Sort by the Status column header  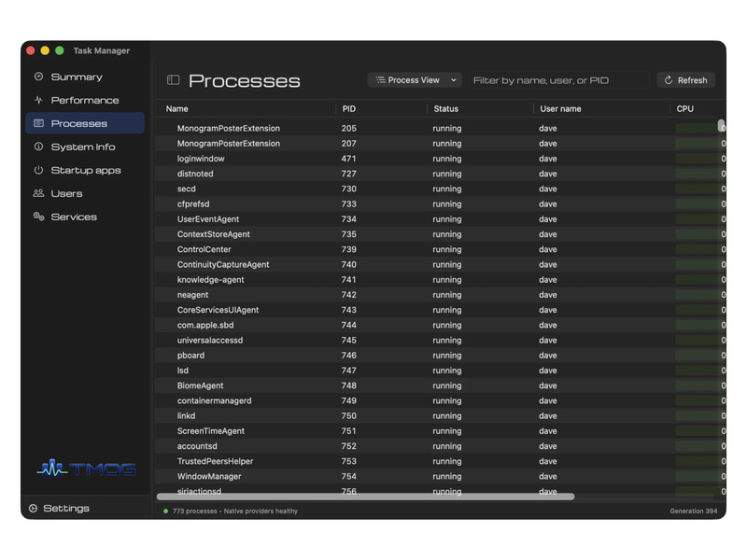[x=446, y=108]
